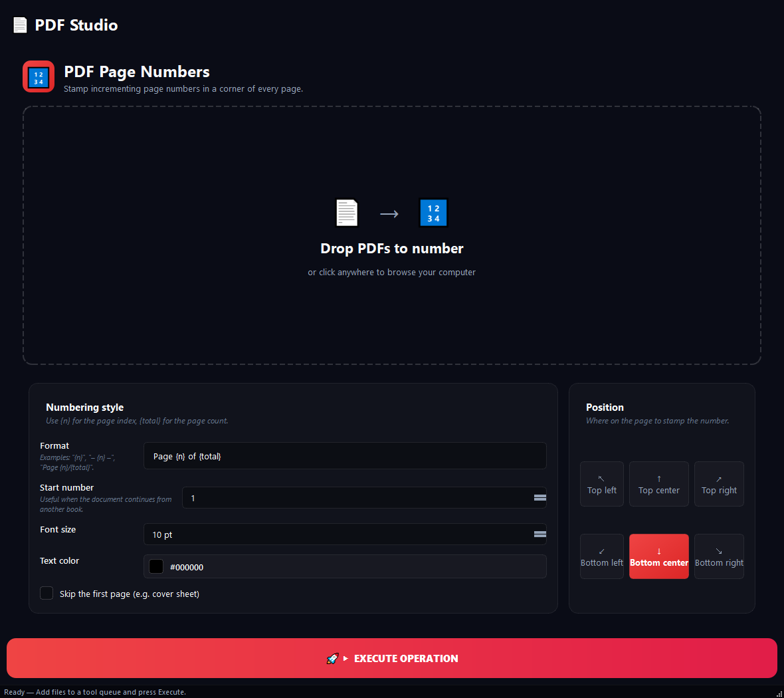Click the PDF Studio document logo icon
The image size is (784, 698).
point(20,25)
